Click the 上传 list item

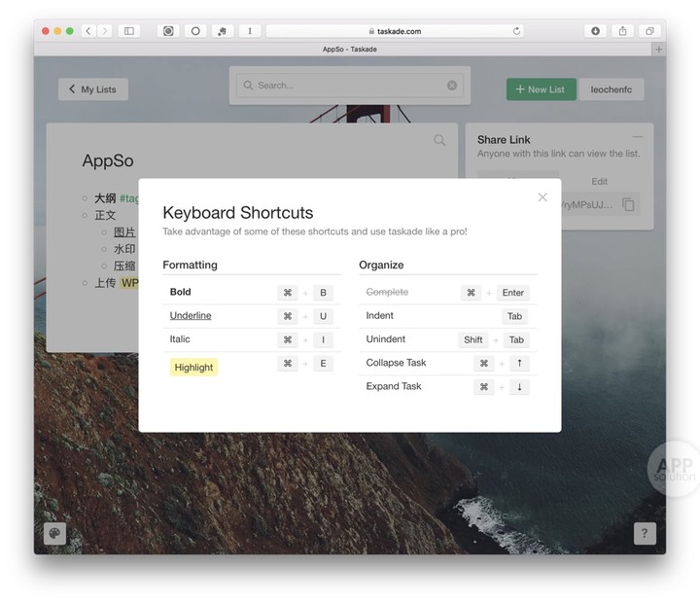(x=105, y=283)
